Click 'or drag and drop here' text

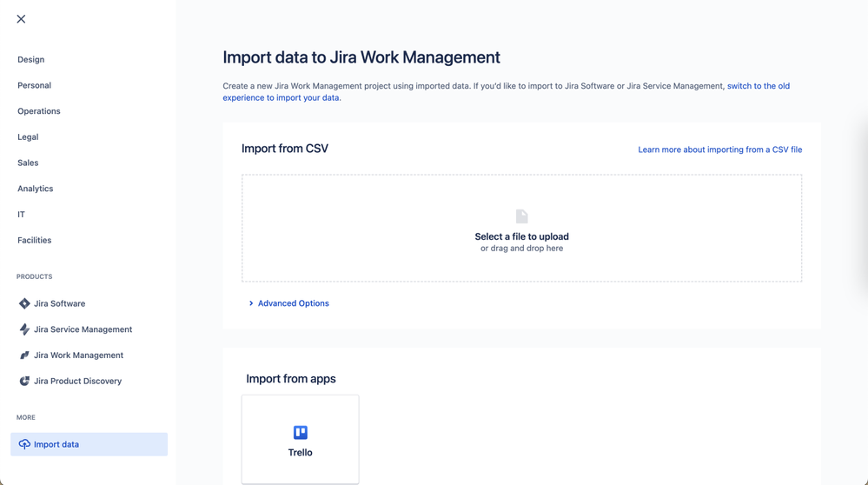coord(521,249)
